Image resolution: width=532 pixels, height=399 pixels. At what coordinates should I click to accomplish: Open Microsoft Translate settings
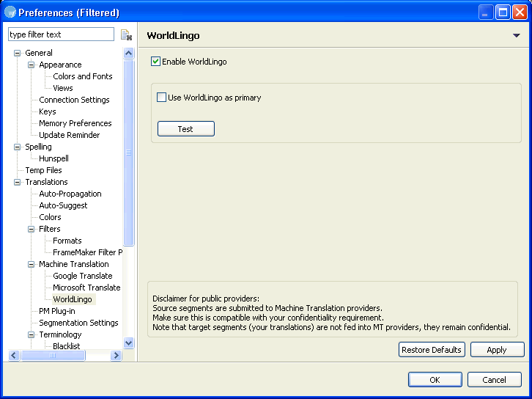pos(86,288)
